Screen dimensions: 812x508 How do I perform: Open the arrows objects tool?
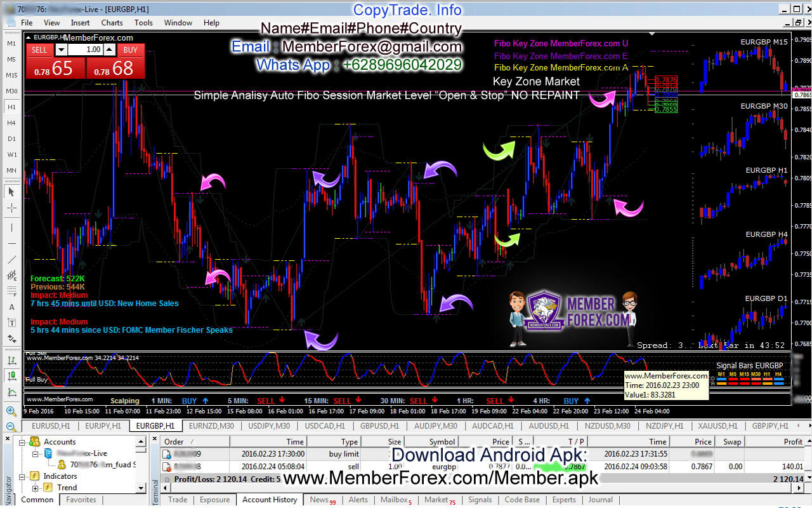click(11, 340)
